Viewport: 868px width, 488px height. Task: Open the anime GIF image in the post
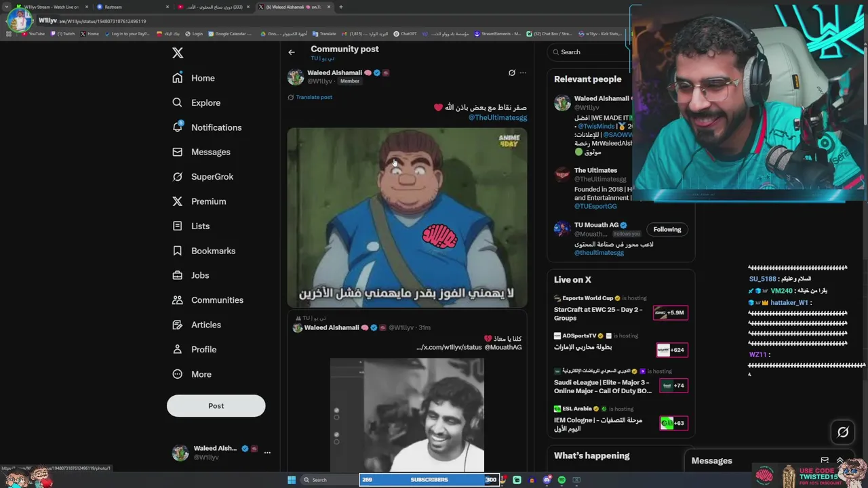pos(407,218)
